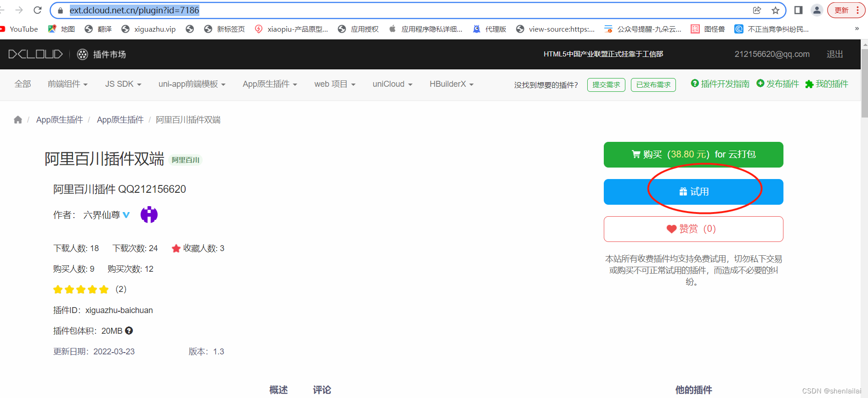
Task: Open the 公众号提醒-九朵云 bookmark
Action: point(643,29)
